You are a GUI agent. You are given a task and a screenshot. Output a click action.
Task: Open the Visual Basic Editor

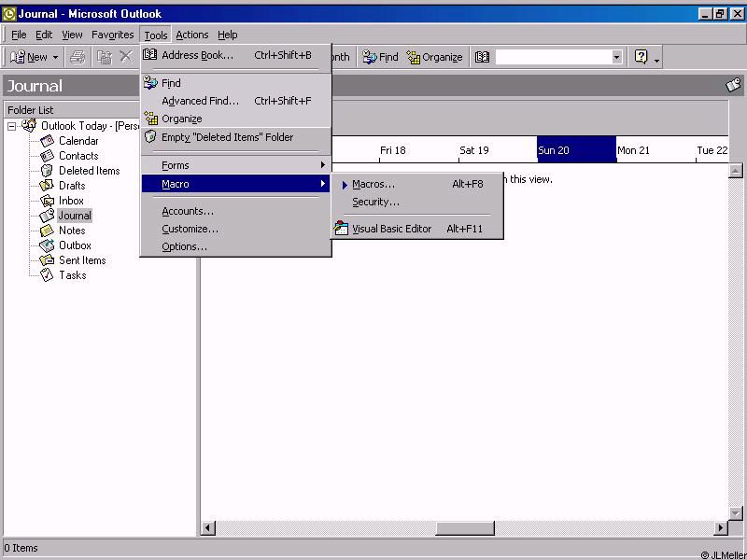(416, 229)
